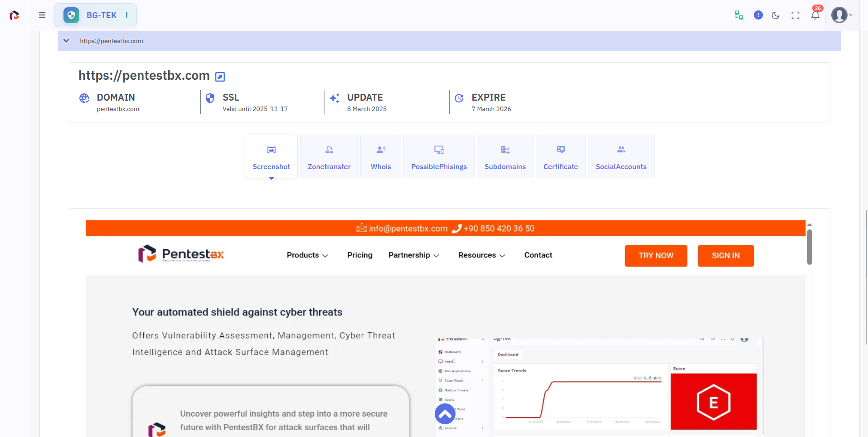
Task: Open the user avatar profile menu
Action: 841,15
